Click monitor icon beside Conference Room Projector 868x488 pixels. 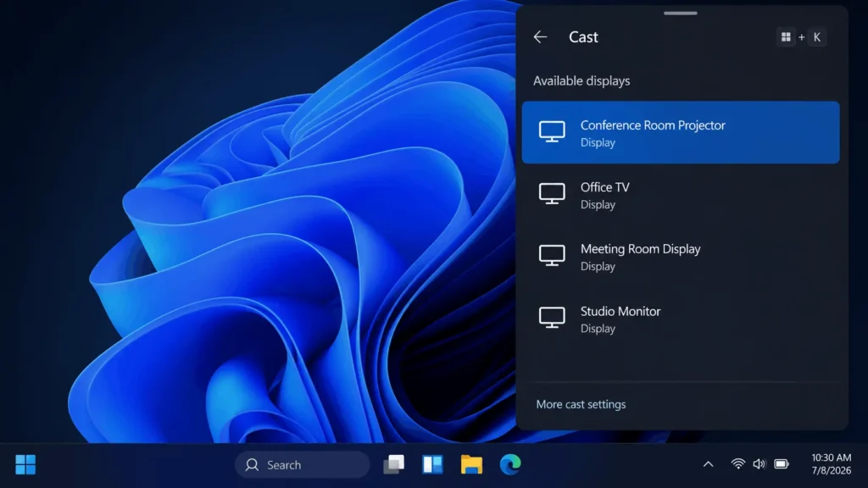pos(552,131)
